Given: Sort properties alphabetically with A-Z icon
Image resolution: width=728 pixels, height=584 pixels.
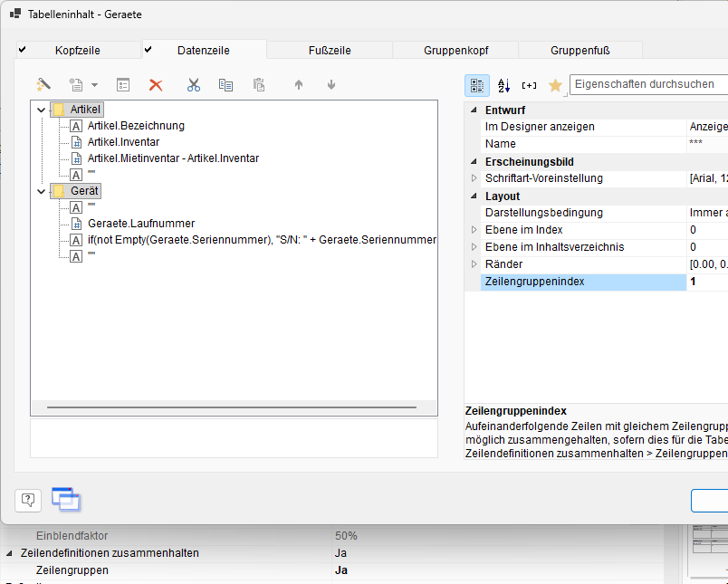Looking at the screenshot, I should [x=504, y=85].
